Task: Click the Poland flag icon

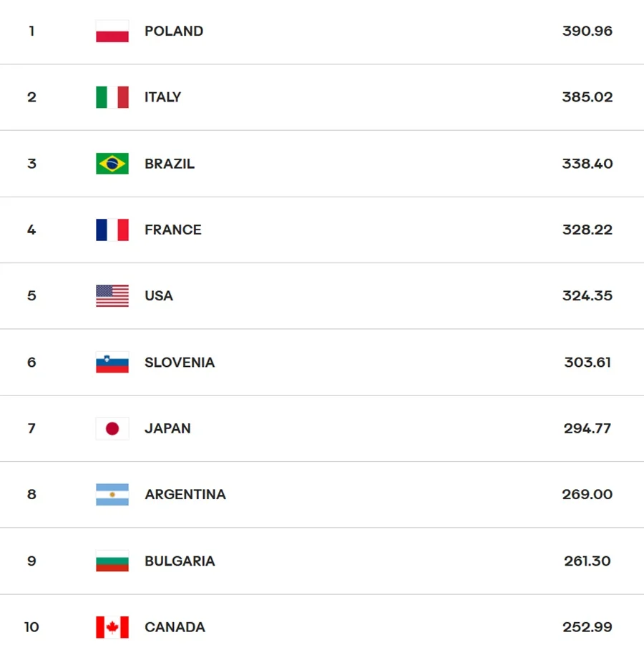Action: click(x=112, y=31)
